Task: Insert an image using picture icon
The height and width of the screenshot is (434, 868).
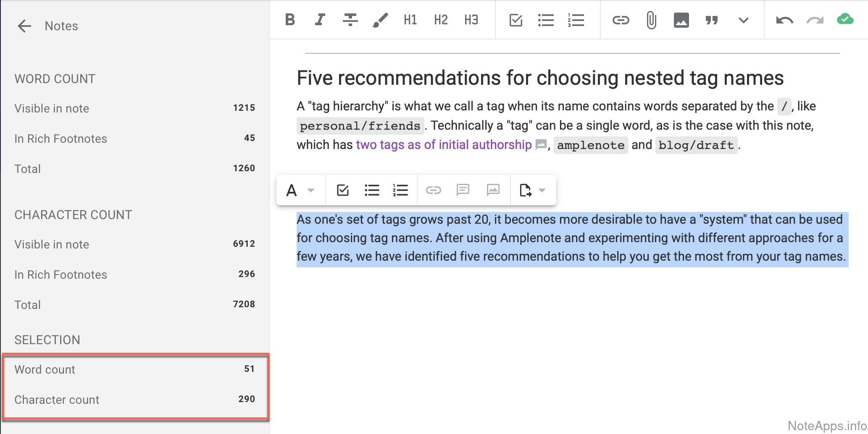Action: [681, 20]
